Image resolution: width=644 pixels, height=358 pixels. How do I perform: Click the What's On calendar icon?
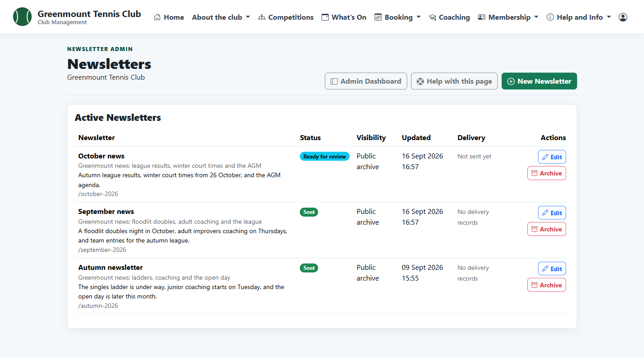[x=325, y=17]
